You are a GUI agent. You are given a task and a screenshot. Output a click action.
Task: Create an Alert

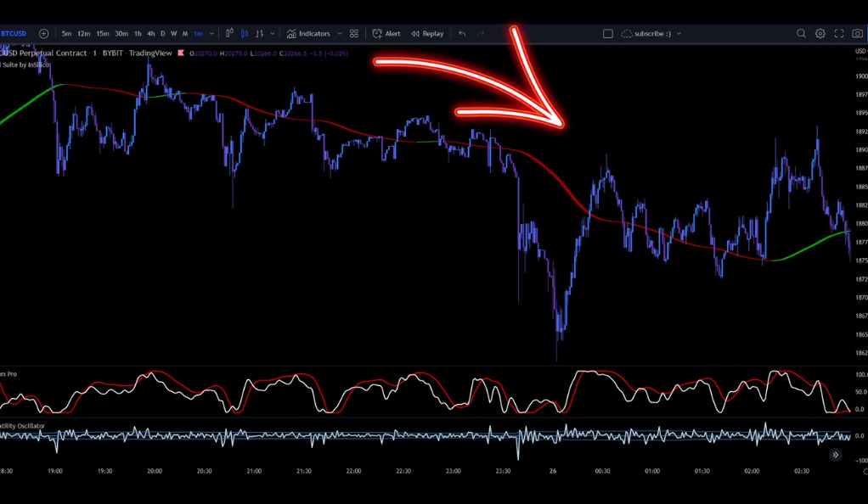click(x=386, y=34)
